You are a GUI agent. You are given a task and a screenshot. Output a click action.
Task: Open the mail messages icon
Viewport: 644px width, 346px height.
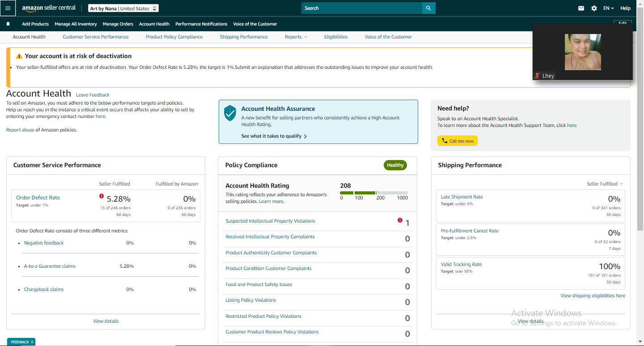tap(581, 8)
